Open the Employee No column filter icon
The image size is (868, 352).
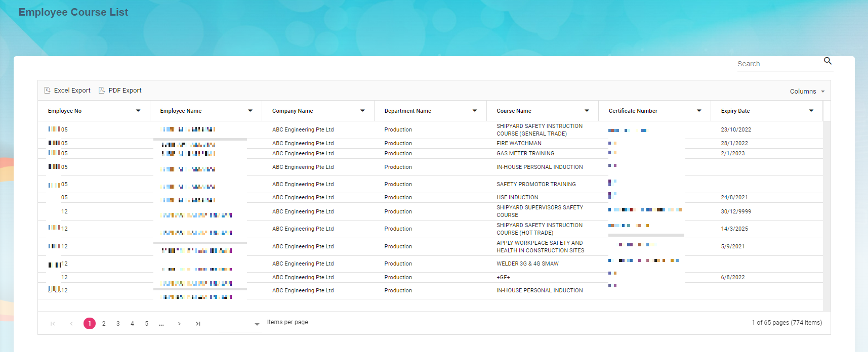(138, 111)
